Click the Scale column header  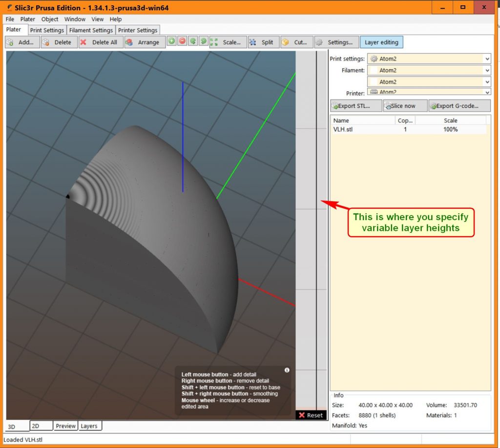pos(451,121)
